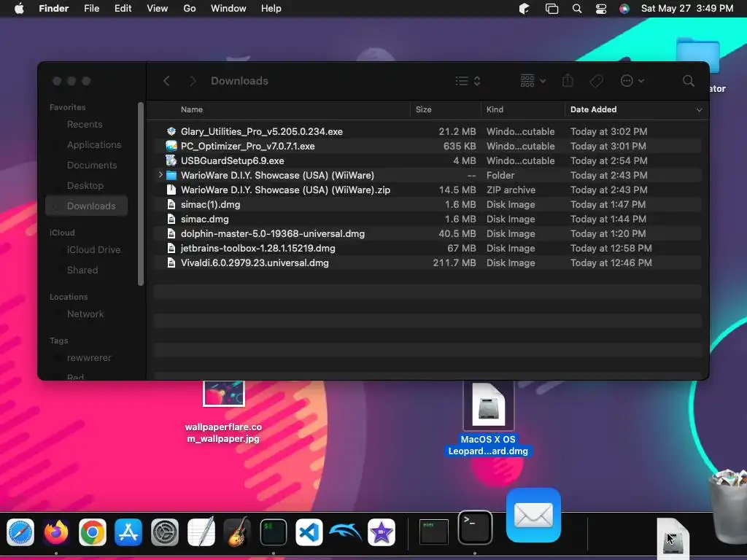Open the View menu
The width and height of the screenshot is (747, 560).
158,9
